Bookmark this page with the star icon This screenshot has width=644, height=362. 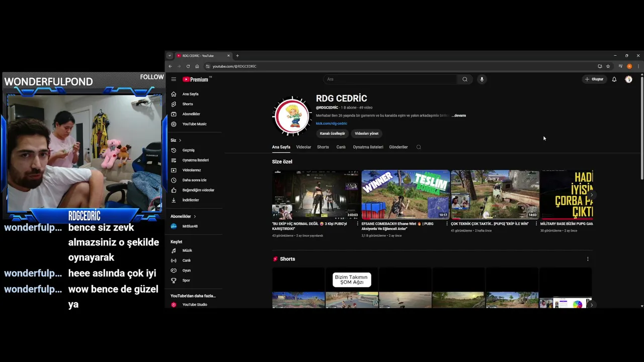click(608, 66)
